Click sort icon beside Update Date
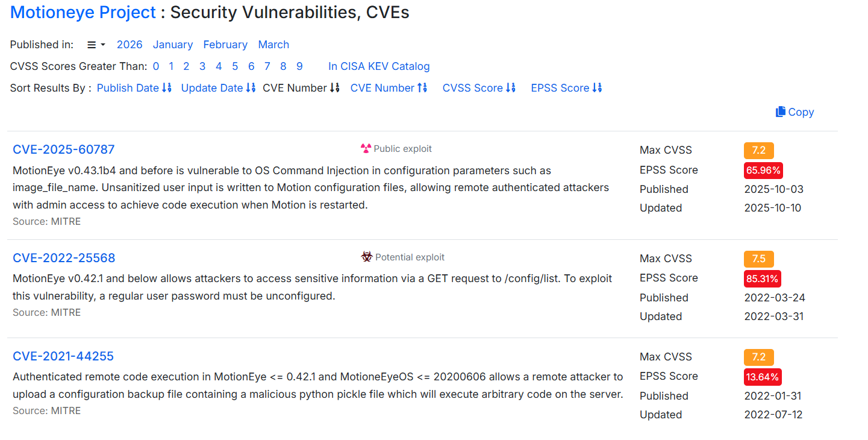 (251, 88)
